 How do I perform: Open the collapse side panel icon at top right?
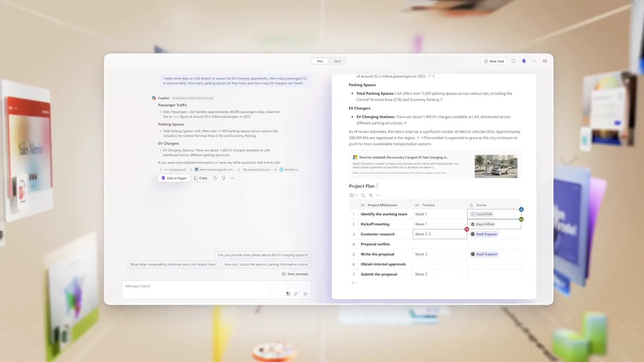point(545,61)
